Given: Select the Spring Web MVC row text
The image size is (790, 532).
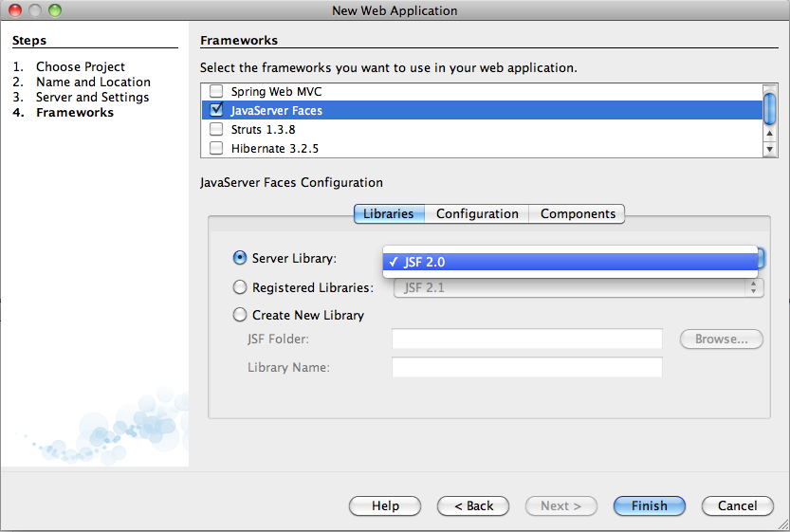Looking at the screenshot, I should point(276,92).
